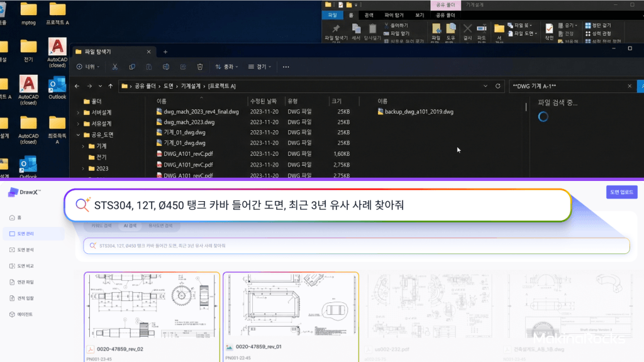644x362 pixels.
Task: Click the trash delete icon in File Explorer toolbar
Action: click(x=199, y=67)
